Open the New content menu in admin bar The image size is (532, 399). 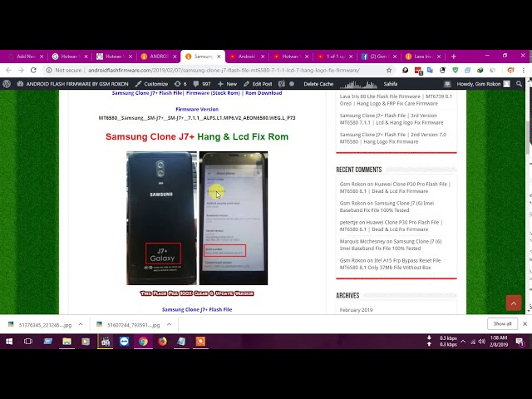point(227,84)
